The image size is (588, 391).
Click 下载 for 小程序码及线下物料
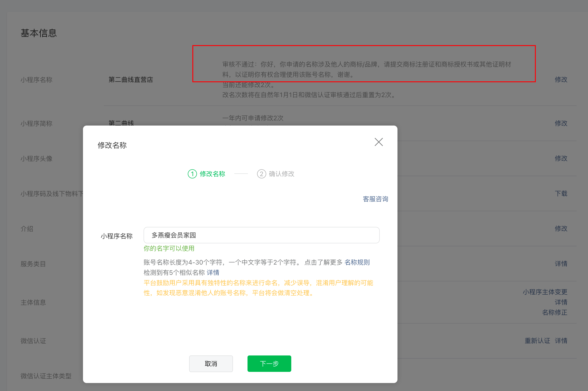[x=561, y=193]
